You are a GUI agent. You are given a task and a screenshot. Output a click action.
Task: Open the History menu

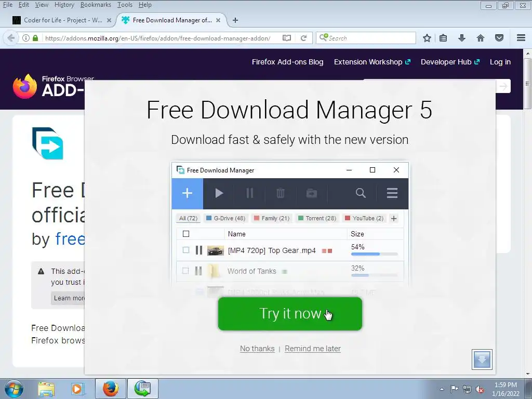point(64,5)
